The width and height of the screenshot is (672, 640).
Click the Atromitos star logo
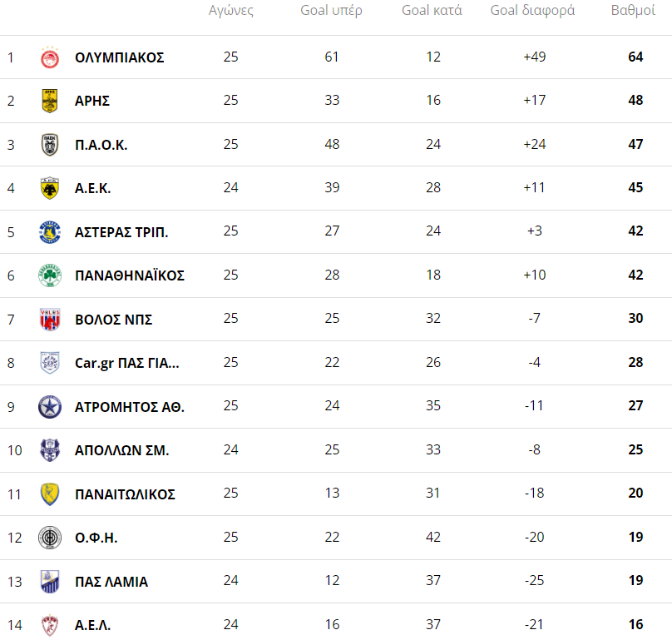pos(50,407)
